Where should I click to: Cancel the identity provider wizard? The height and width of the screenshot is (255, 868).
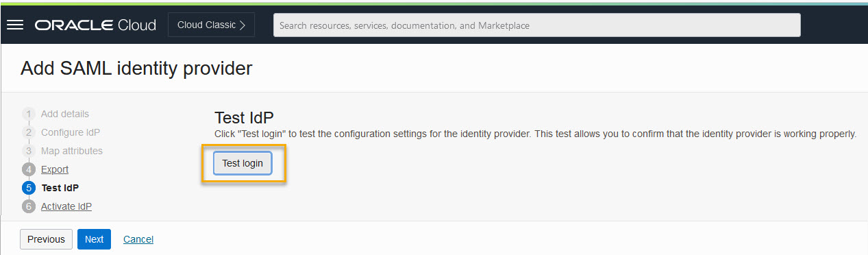138,239
